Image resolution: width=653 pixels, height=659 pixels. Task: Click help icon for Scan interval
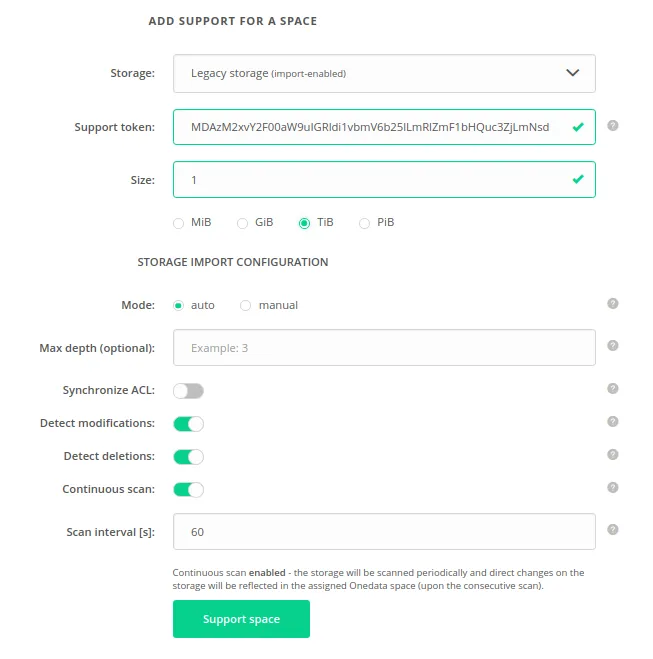613,530
